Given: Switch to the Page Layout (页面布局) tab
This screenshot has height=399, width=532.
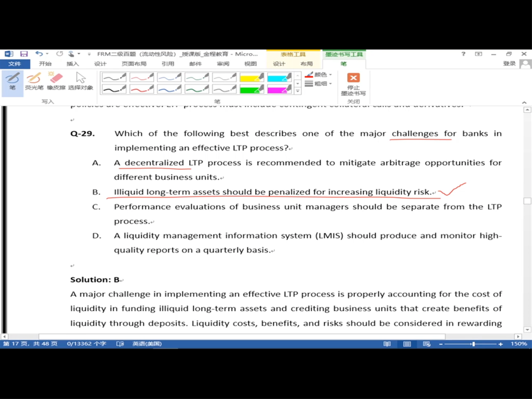Looking at the screenshot, I should (x=134, y=64).
